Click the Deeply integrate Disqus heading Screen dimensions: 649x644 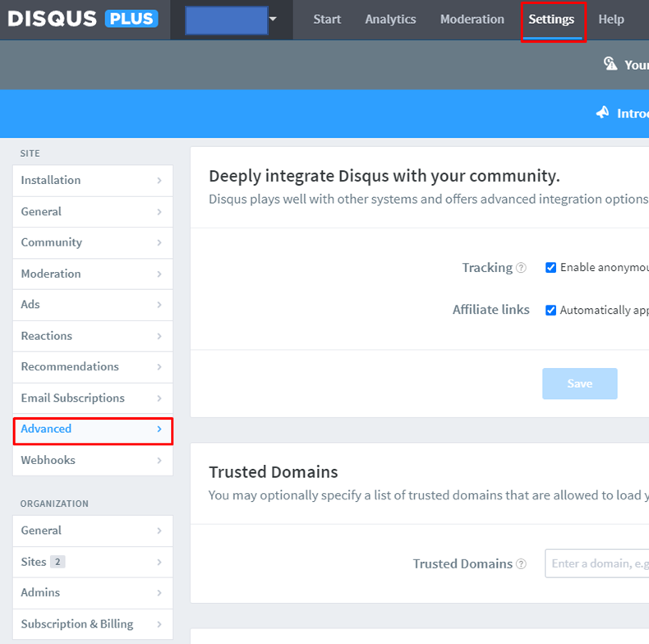pos(384,176)
